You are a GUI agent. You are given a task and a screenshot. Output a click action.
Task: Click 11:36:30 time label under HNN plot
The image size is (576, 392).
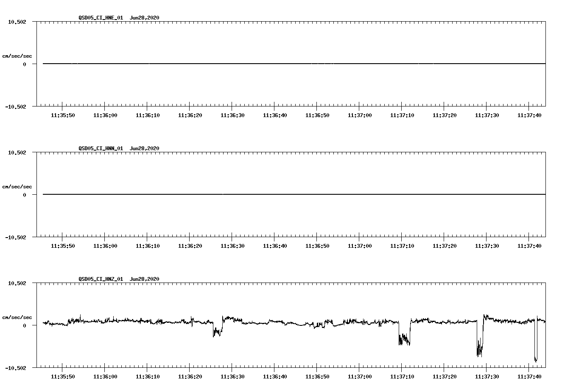click(232, 246)
